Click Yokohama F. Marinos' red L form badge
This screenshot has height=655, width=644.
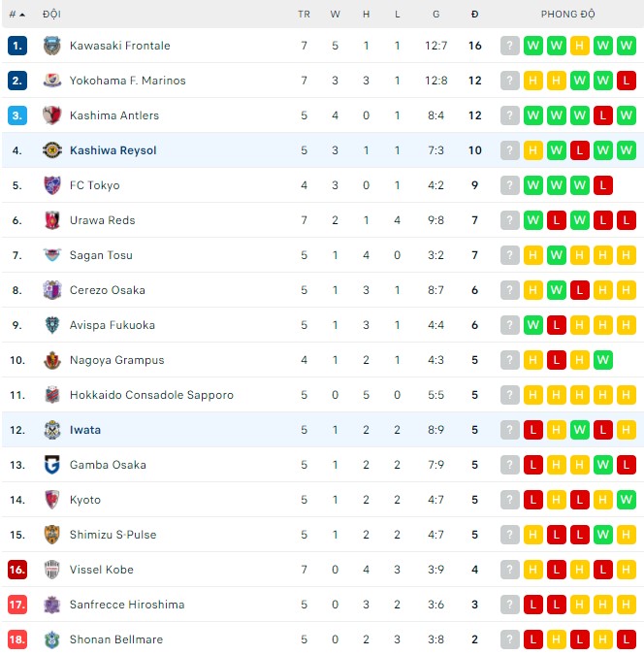[x=627, y=81]
